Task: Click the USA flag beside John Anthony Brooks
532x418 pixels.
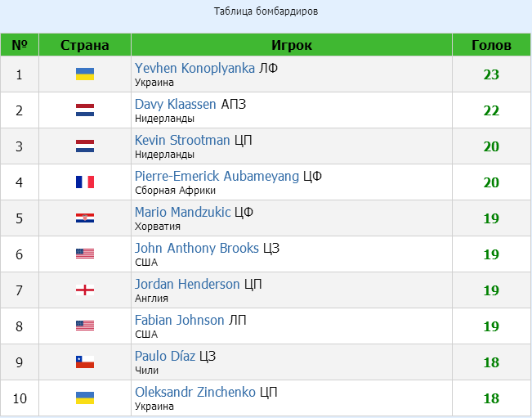Action: tap(85, 254)
